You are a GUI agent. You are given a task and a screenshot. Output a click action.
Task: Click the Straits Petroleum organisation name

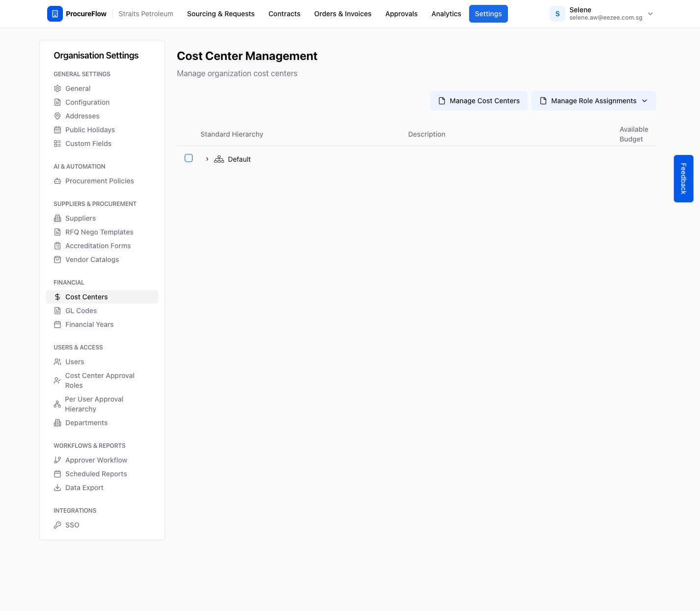click(146, 14)
